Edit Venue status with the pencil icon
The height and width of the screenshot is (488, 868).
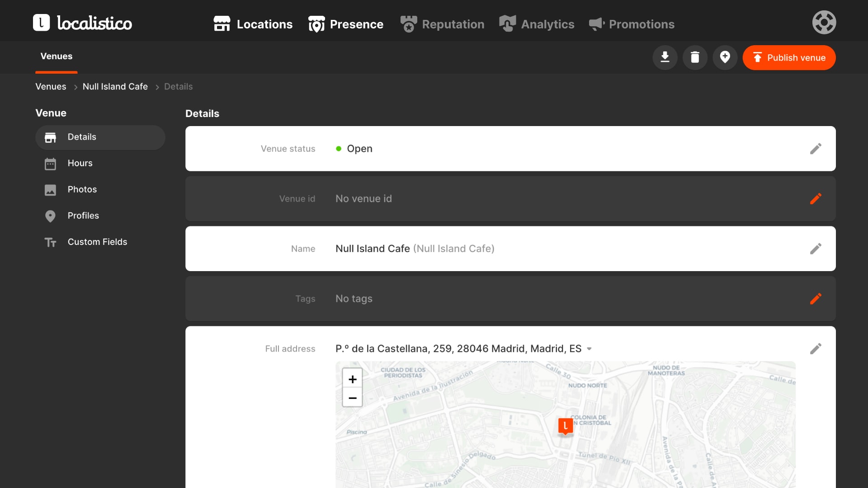[816, 149]
